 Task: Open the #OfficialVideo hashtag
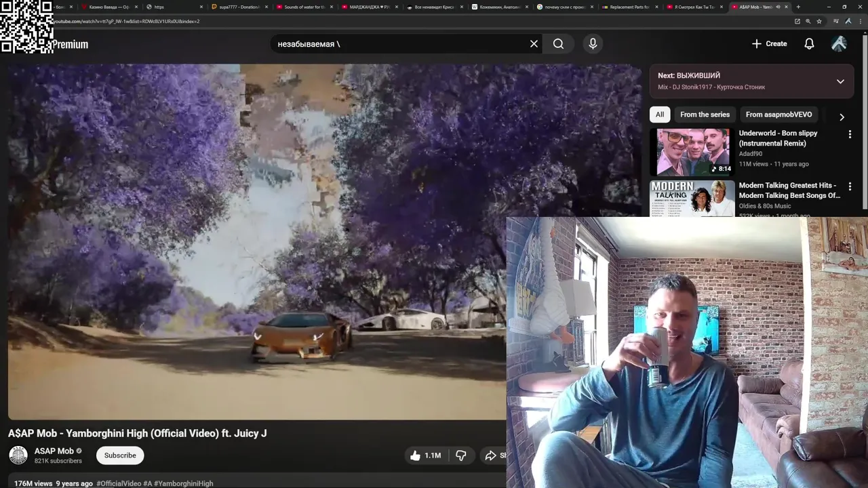(119, 484)
